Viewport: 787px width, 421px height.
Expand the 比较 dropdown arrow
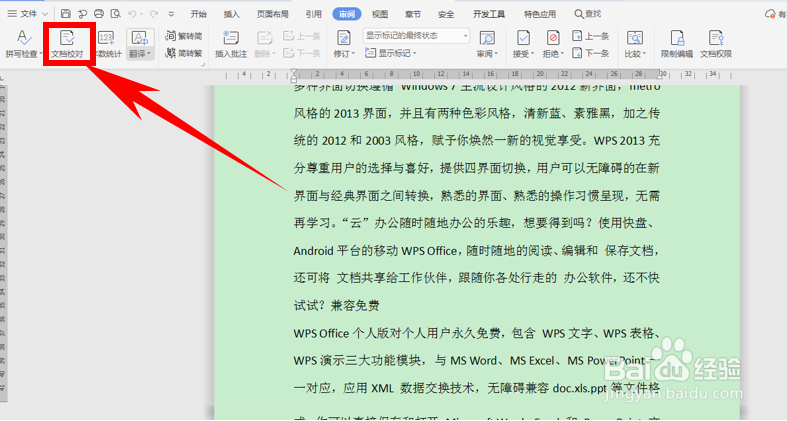644,54
